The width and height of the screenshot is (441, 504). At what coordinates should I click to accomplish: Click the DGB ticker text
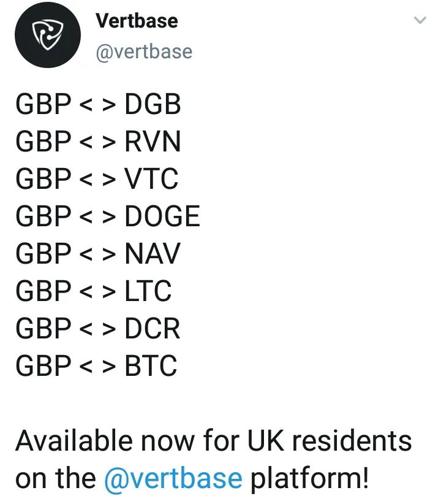(153, 104)
